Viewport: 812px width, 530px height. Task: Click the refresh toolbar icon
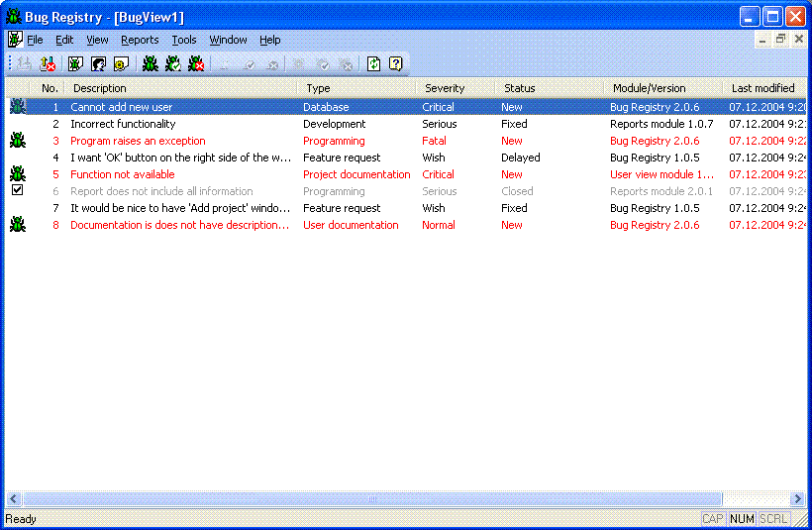(374, 64)
